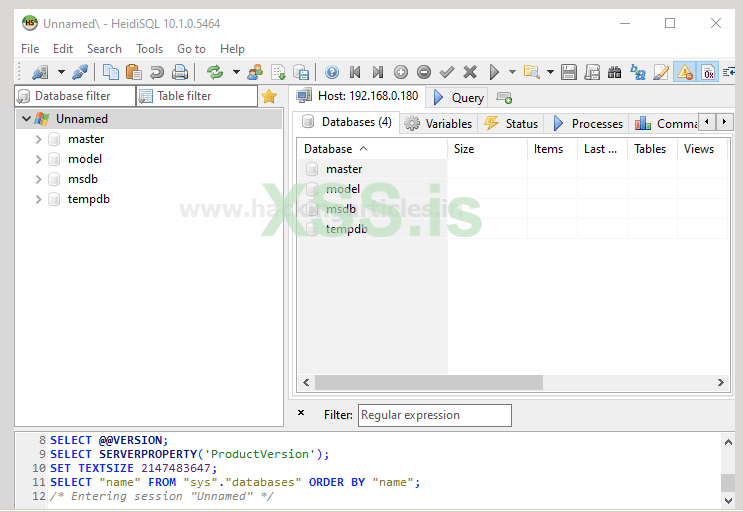Switch to the Host 192.168.0.180 tab
The image size is (743, 512).
[357, 96]
